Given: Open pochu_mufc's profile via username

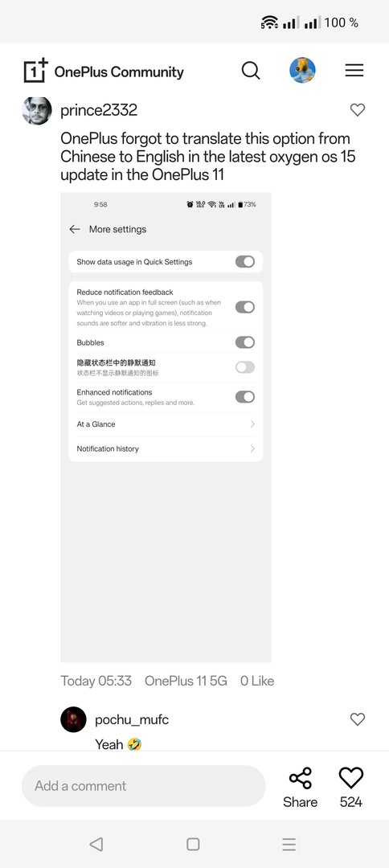Looking at the screenshot, I should pos(132,719).
